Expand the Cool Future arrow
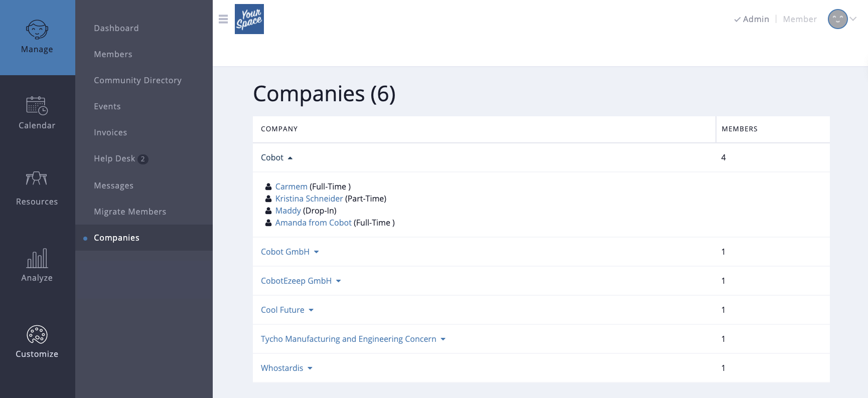Screen dimensions: 868x398 [311, 310]
